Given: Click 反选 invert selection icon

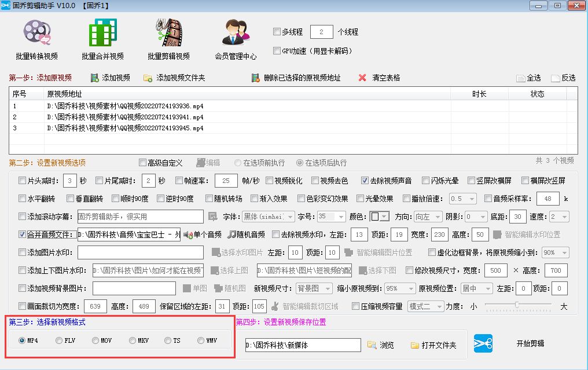Looking at the screenshot, I should click(556, 78).
